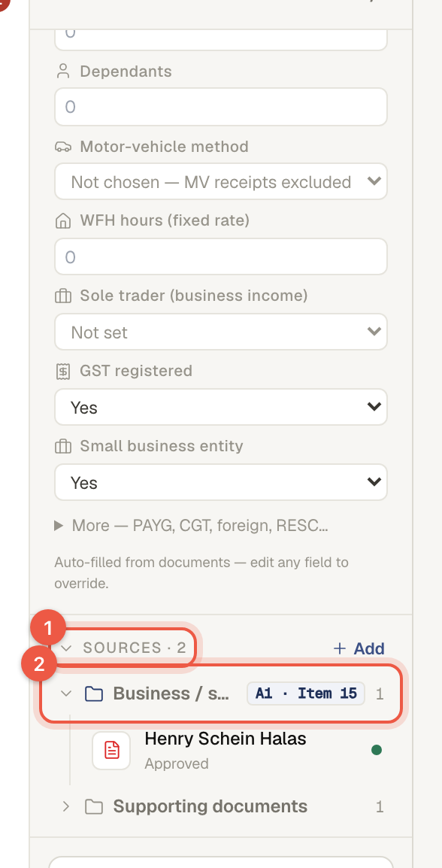
Task: Click the red Henry Schein Halas document icon
Action: coord(111,751)
